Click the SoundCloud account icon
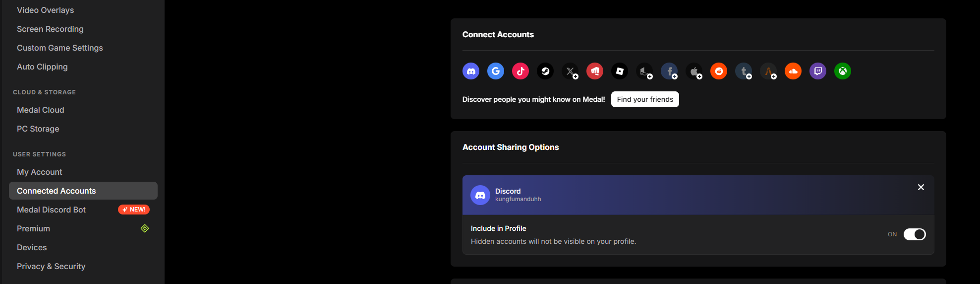 [793, 71]
